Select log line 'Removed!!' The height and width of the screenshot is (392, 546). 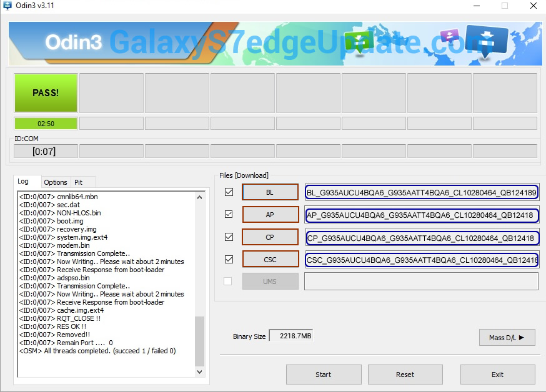click(55, 335)
